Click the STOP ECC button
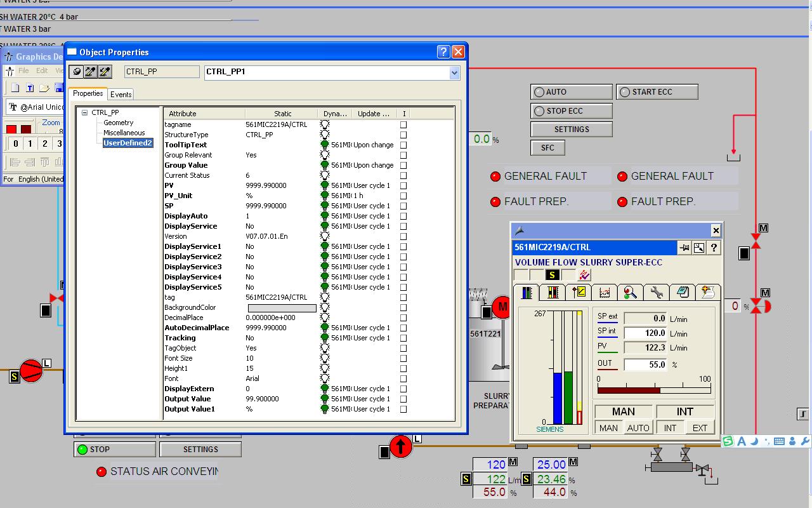 [571, 110]
